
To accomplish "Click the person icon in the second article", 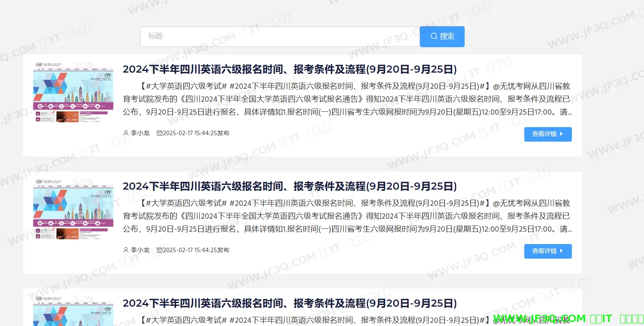I will 126,250.
